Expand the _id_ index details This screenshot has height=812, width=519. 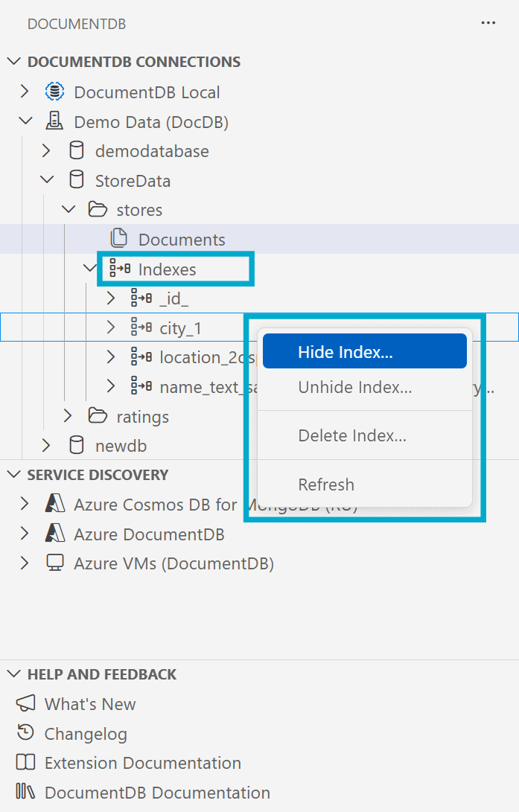point(110,298)
